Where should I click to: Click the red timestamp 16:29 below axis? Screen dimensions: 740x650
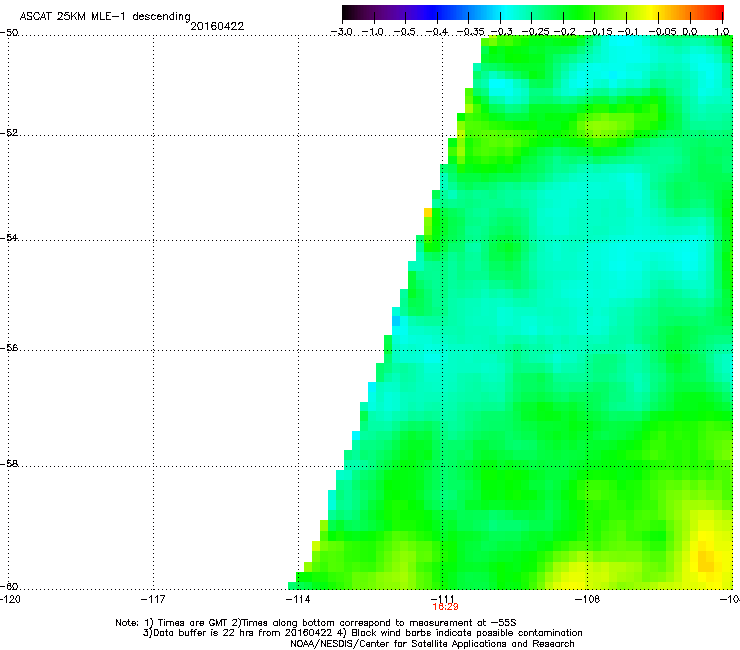[446, 607]
